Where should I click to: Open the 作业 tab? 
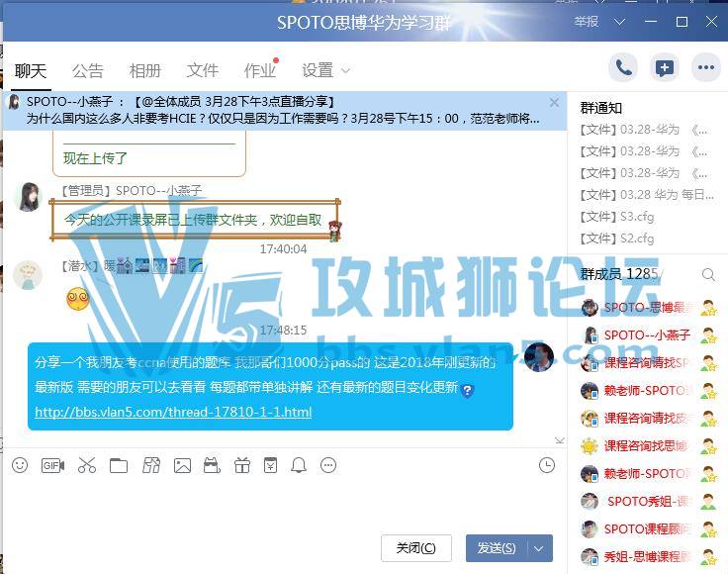(x=260, y=70)
